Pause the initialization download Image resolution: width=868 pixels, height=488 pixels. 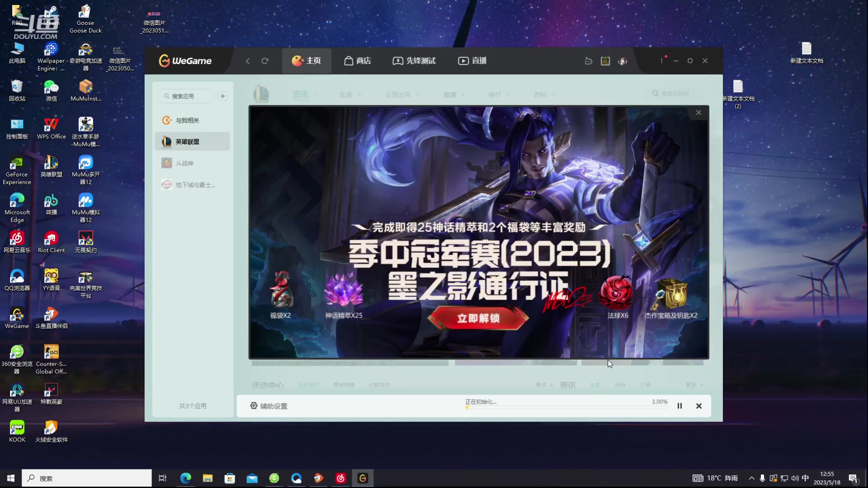(679, 406)
